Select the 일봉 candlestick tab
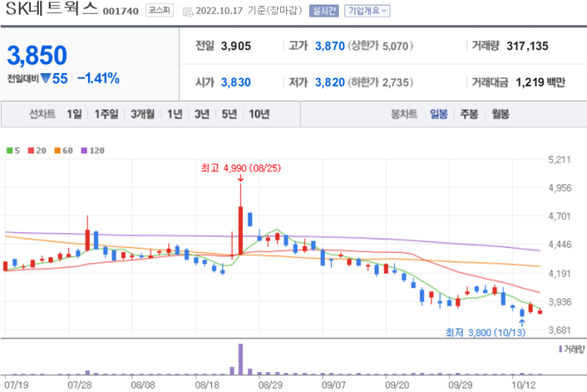587x392 pixels. pos(439,114)
